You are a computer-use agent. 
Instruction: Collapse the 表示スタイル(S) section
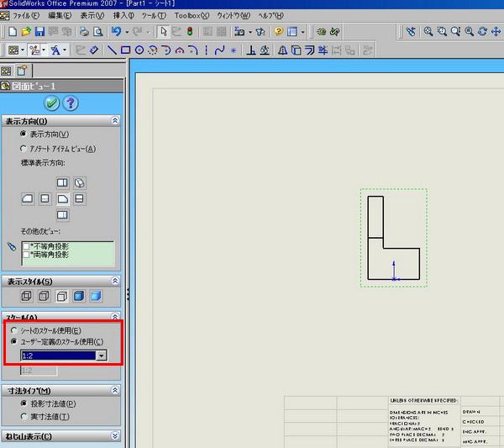tap(115, 281)
